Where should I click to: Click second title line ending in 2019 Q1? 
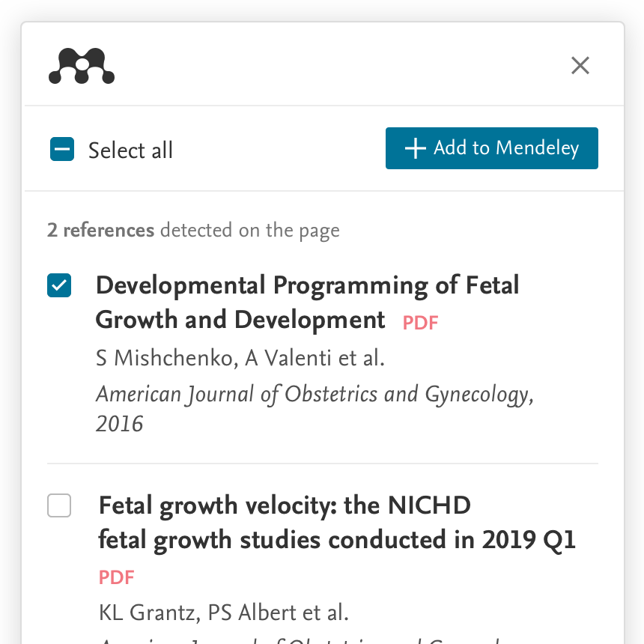click(x=337, y=540)
